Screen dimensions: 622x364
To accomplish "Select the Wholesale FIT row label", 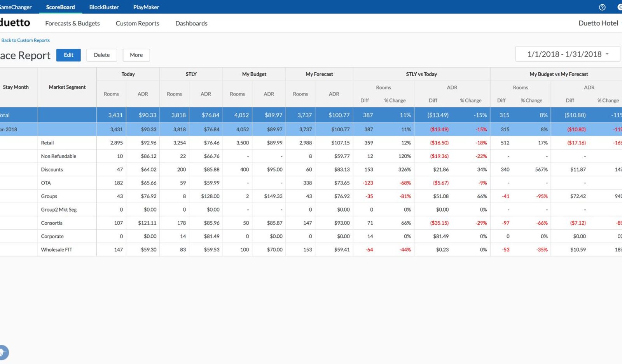I will (57, 249).
